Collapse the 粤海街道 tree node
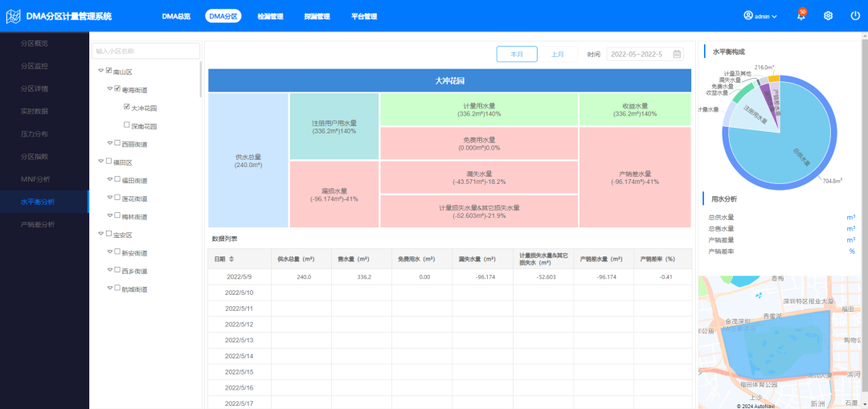 pyautogui.click(x=110, y=88)
